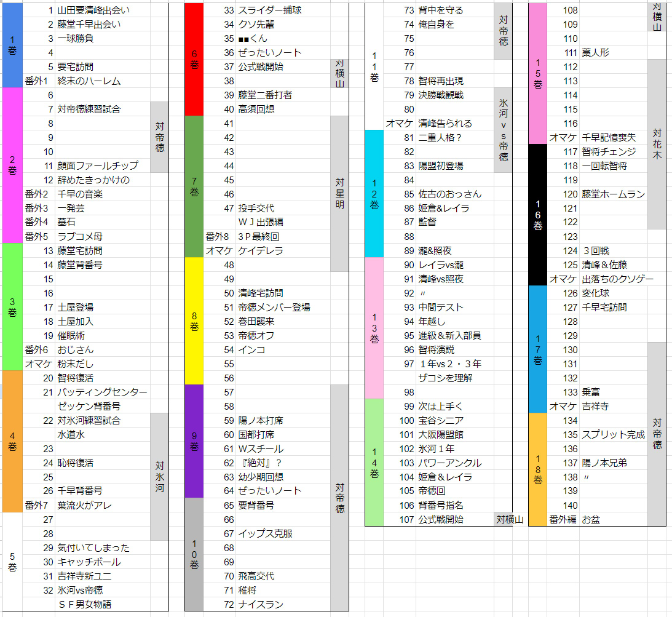The image size is (672, 617).
Task: Click the cell '帝徳メンバー登場'
Action: (283, 308)
